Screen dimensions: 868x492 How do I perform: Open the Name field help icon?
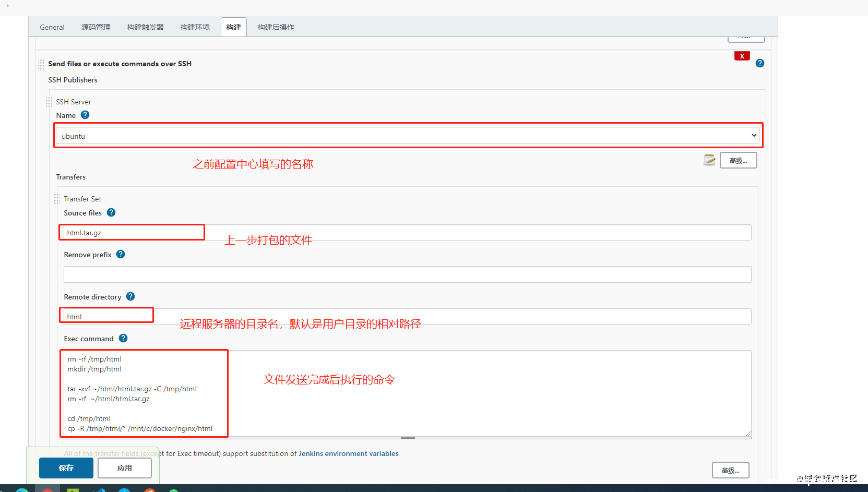(x=85, y=115)
